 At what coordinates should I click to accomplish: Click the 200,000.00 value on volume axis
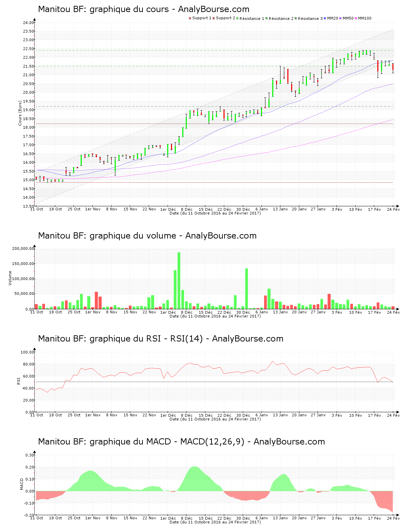[23, 249]
